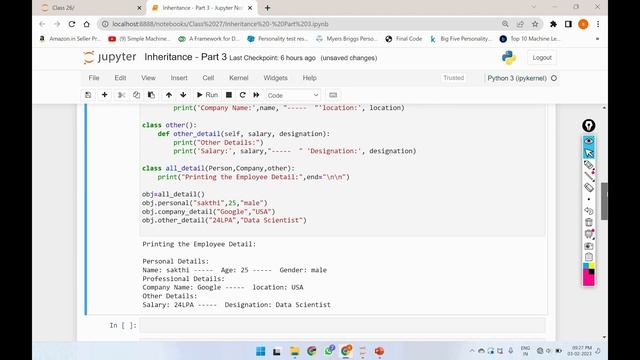Restart kernel and run all fast-forward icon

click(x=256, y=95)
